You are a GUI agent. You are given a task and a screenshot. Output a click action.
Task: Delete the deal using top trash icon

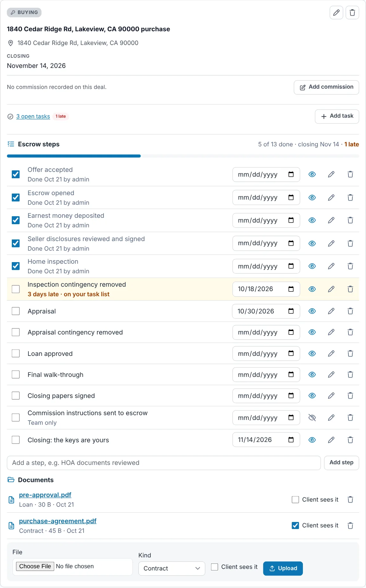(352, 13)
